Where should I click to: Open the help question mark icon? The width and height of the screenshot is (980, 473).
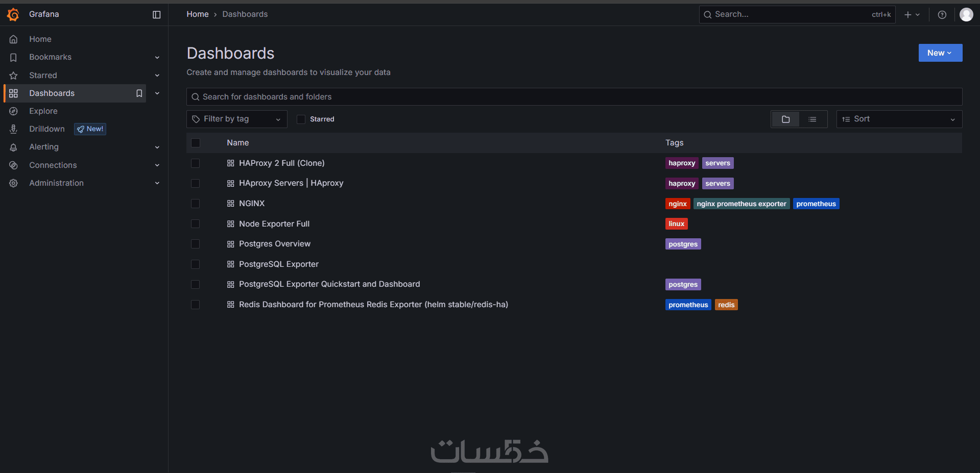(x=942, y=15)
